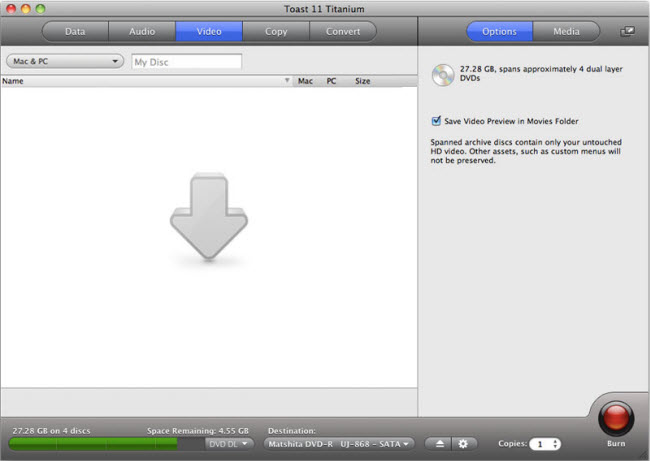Show the Media browser panel
Screen dimensions: 650x461
tap(566, 32)
